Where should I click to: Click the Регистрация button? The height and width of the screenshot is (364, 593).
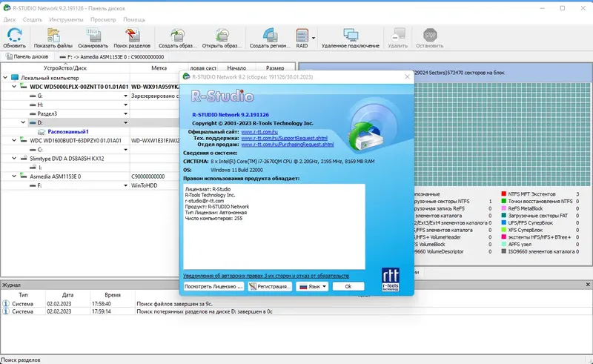pyautogui.click(x=270, y=286)
